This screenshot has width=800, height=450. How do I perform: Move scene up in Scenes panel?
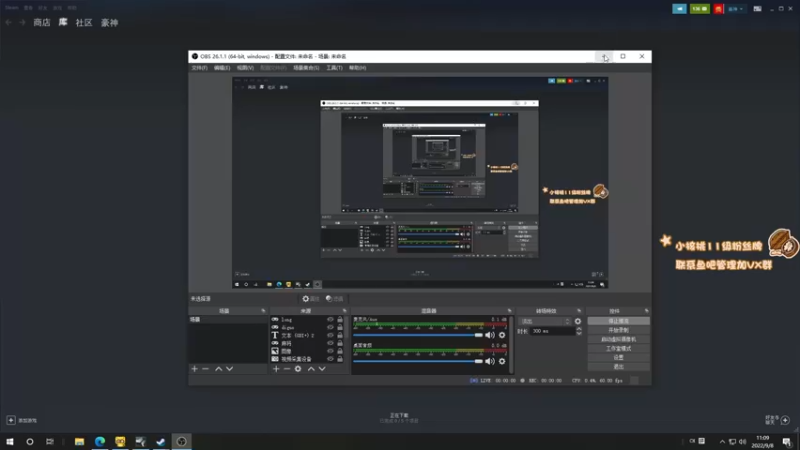click(x=218, y=369)
